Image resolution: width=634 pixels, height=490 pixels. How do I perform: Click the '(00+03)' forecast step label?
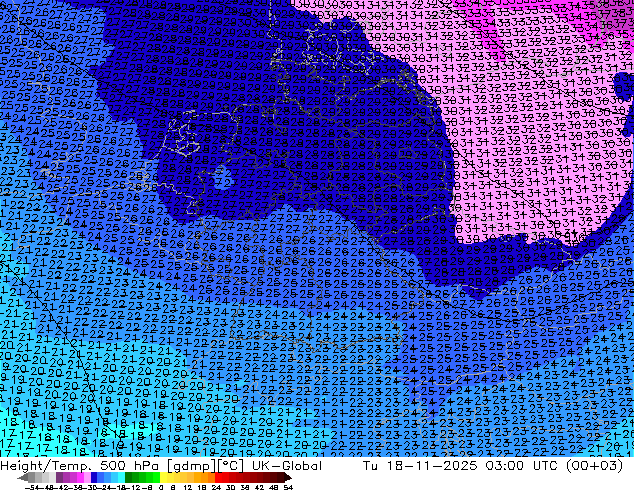[594, 465]
